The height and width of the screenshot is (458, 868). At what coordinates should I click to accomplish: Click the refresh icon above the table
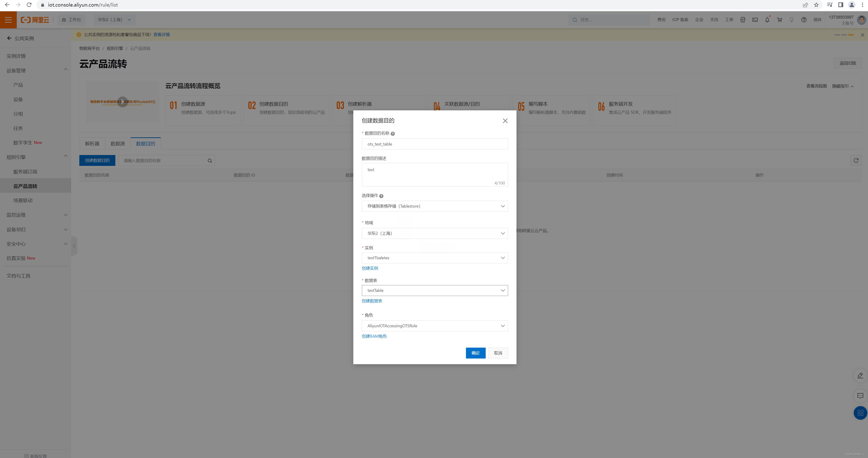856,160
